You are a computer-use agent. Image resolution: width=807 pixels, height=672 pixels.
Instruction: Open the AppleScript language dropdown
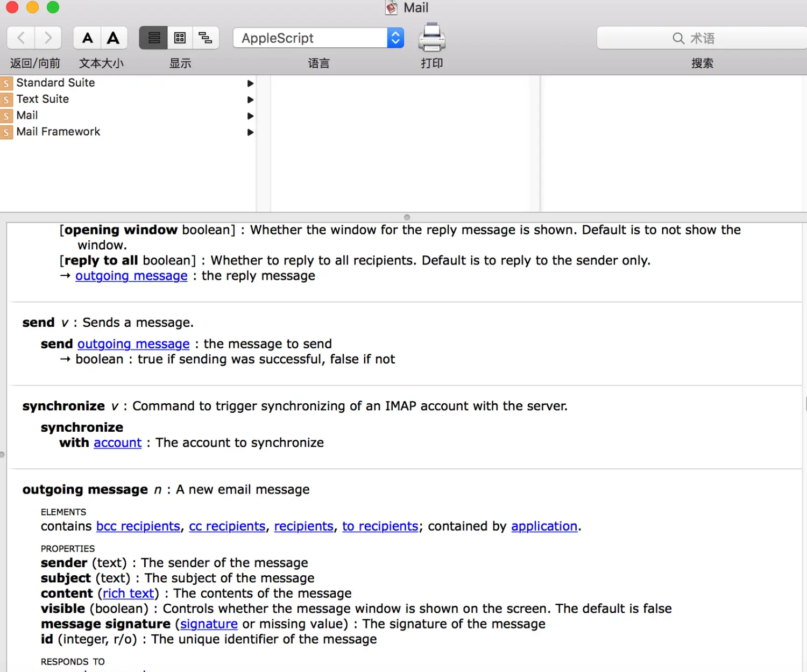pyautogui.click(x=318, y=38)
